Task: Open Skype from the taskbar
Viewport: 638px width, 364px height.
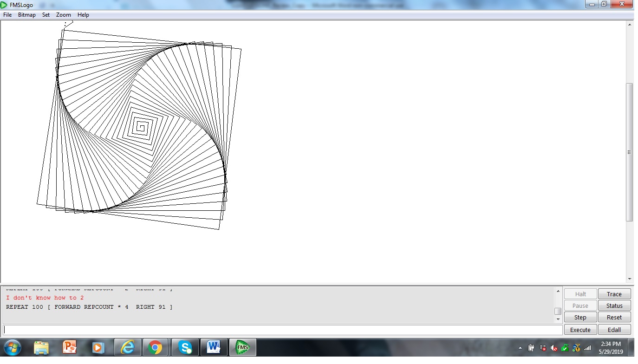Action: pyautogui.click(x=185, y=347)
